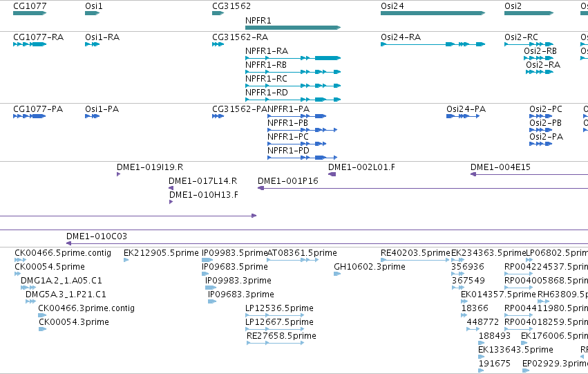This screenshot has height=374, width=588.
Task: Click the DMG1A2_1.A05.C1 EST label
Action: click(61, 281)
